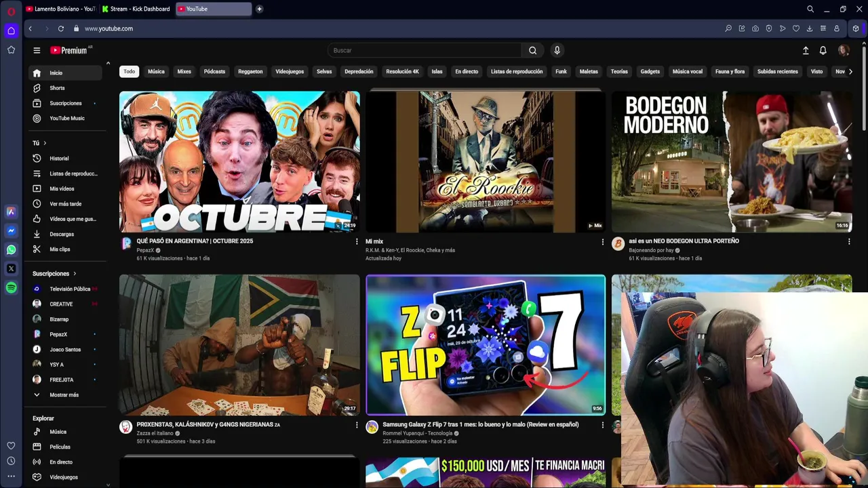Expand the Tú section chevron

coord(45,143)
